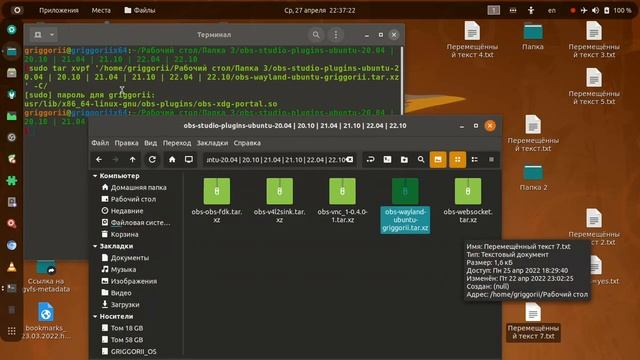Viewport: 640px width, 360px height.
Task: Select obs-wayland-ubuntu-griggorii.tar.xz archive
Action: pos(405,205)
